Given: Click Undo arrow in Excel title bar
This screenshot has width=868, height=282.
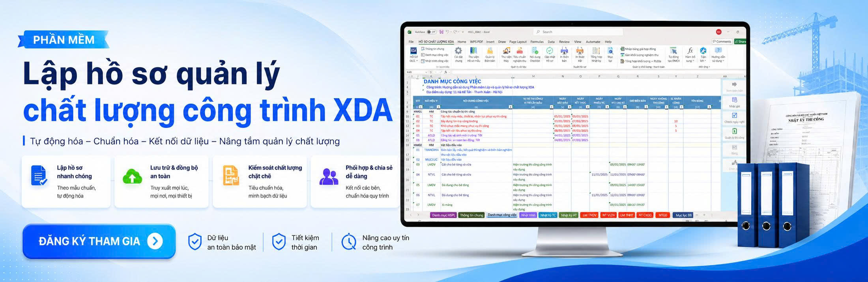Looking at the screenshot, I should (447, 32).
